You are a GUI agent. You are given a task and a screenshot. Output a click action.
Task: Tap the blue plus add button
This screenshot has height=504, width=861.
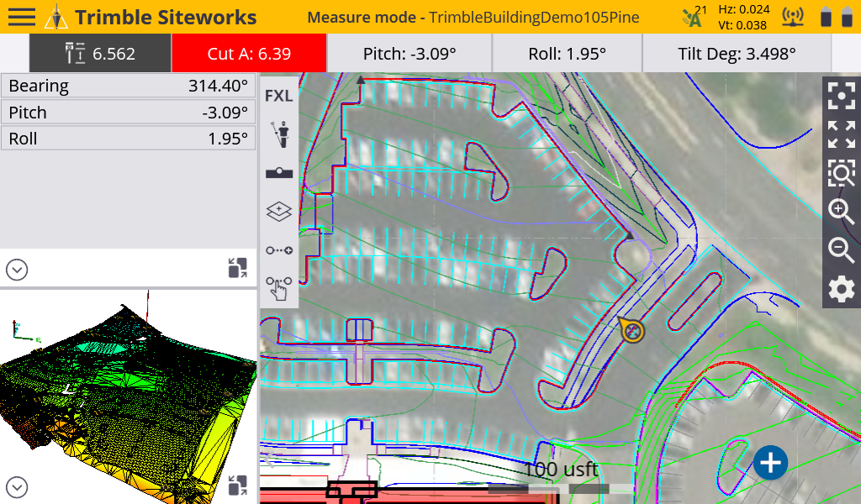click(x=770, y=462)
